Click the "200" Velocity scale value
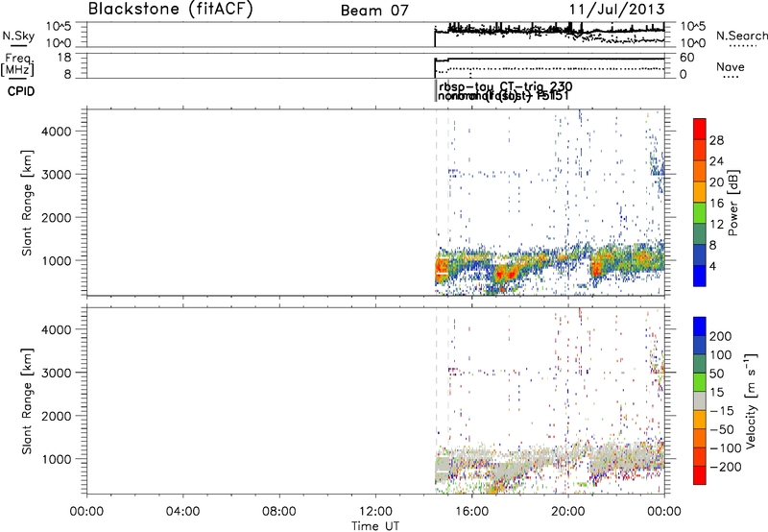 [x=721, y=336]
